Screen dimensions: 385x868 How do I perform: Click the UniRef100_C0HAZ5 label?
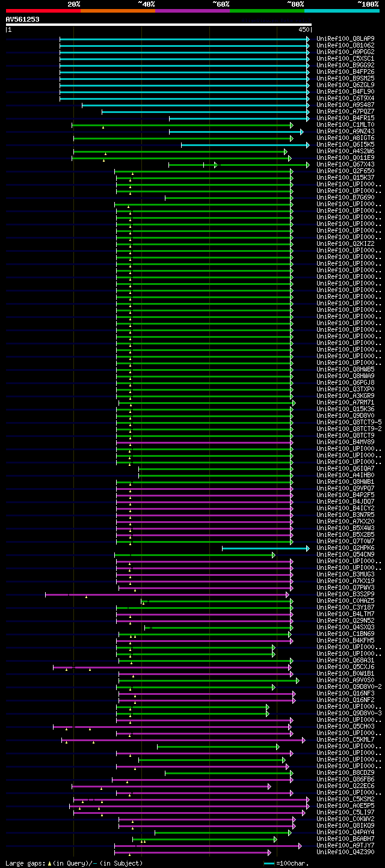tap(345, 601)
